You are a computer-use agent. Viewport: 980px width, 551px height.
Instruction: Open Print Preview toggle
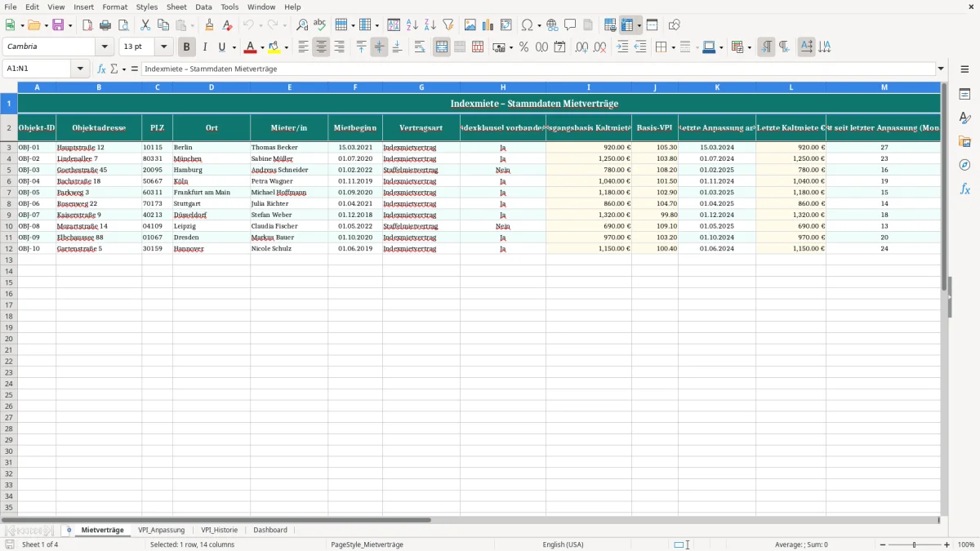pos(123,25)
